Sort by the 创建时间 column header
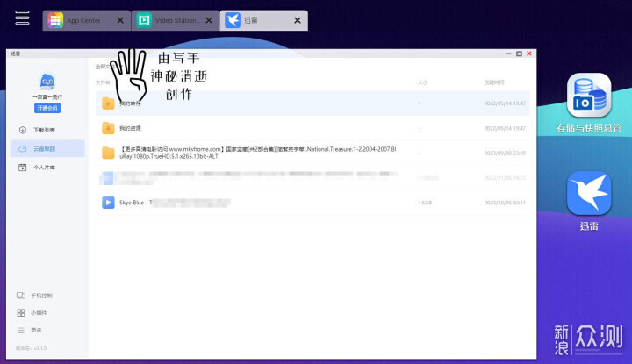The width and height of the screenshot is (632, 364). click(494, 82)
